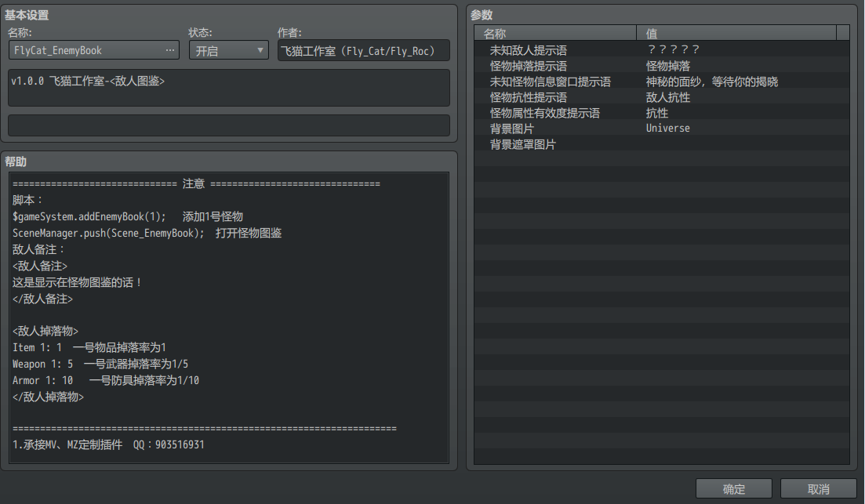Image resolution: width=865 pixels, height=504 pixels.
Task: Click the 怪物掉落 value cell
Action: coord(668,66)
